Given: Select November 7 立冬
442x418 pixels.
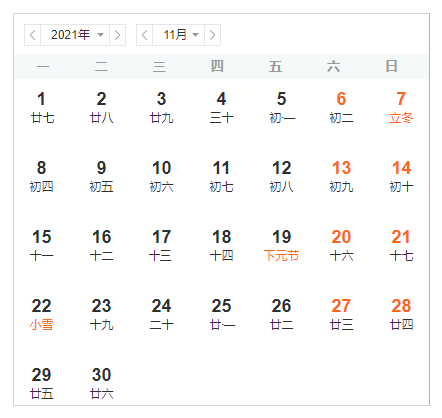Looking at the screenshot, I should pos(401,108).
